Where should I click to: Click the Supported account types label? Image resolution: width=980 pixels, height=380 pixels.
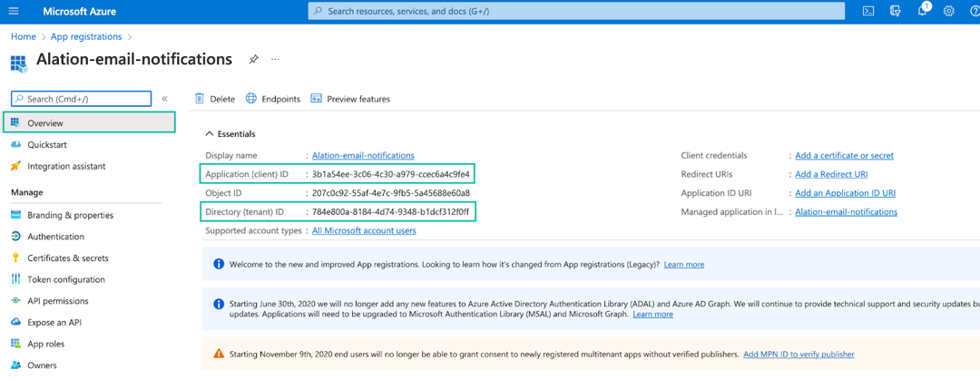(x=254, y=230)
